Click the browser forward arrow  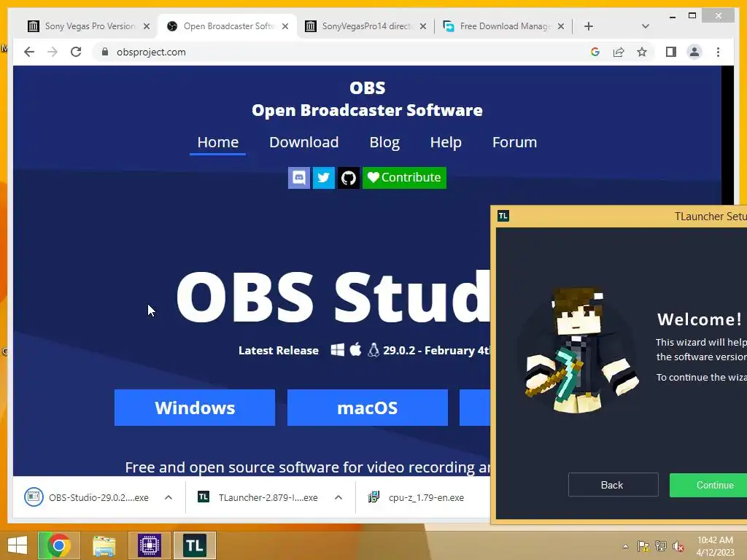[x=53, y=52]
